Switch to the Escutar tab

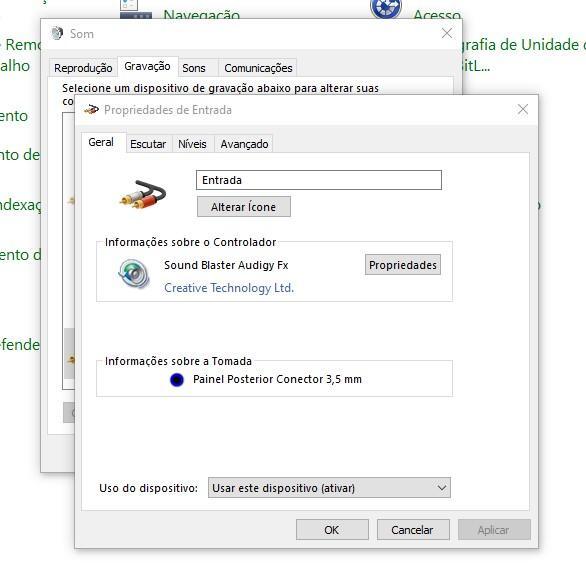click(148, 144)
